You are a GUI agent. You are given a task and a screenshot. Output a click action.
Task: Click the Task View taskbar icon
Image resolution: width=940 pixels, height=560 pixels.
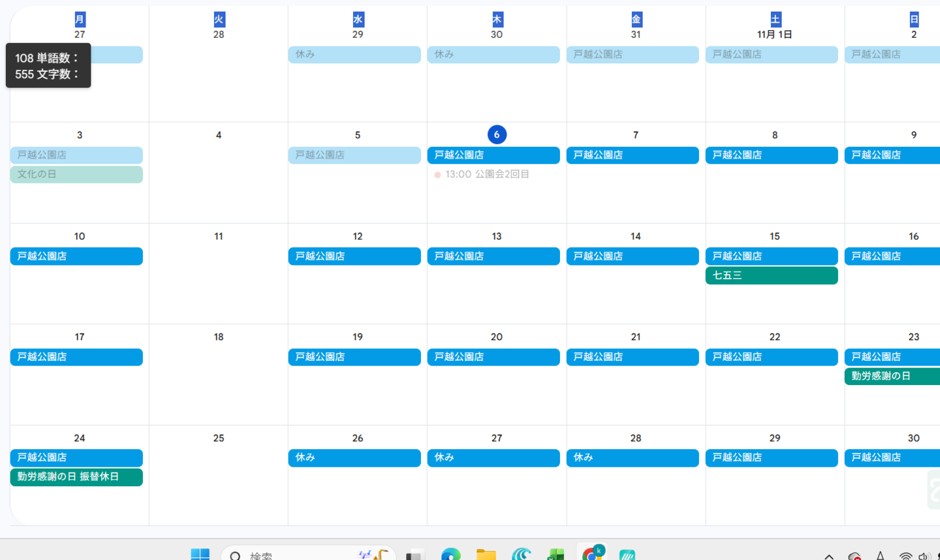coord(413,555)
